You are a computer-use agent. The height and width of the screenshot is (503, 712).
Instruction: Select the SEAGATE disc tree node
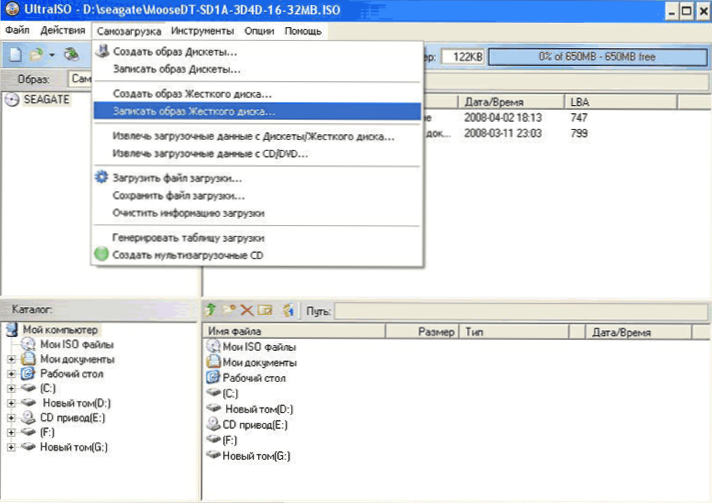pyautogui.click(x=46, y=99)
